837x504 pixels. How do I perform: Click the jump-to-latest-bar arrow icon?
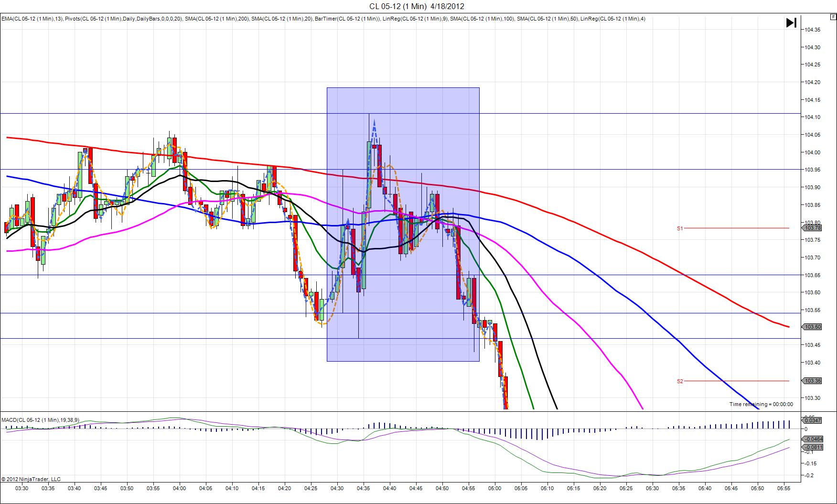click(791, 22)
